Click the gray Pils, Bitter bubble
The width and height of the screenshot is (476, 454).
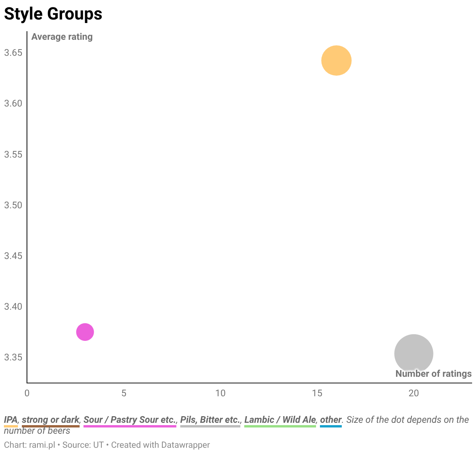coord(414,353)
